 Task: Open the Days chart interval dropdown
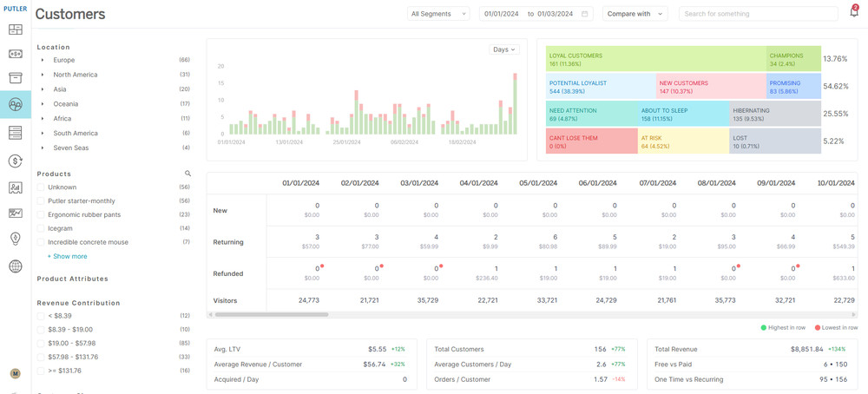(503, 49)
